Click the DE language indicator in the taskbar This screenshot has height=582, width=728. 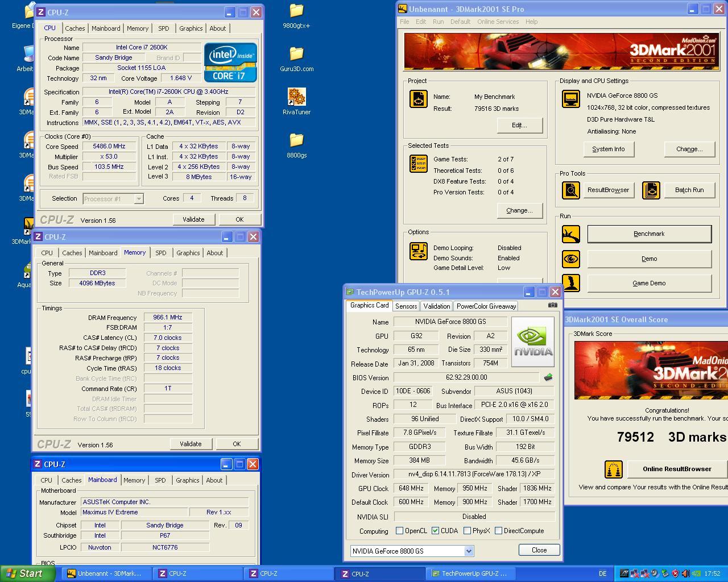point(602,573)
